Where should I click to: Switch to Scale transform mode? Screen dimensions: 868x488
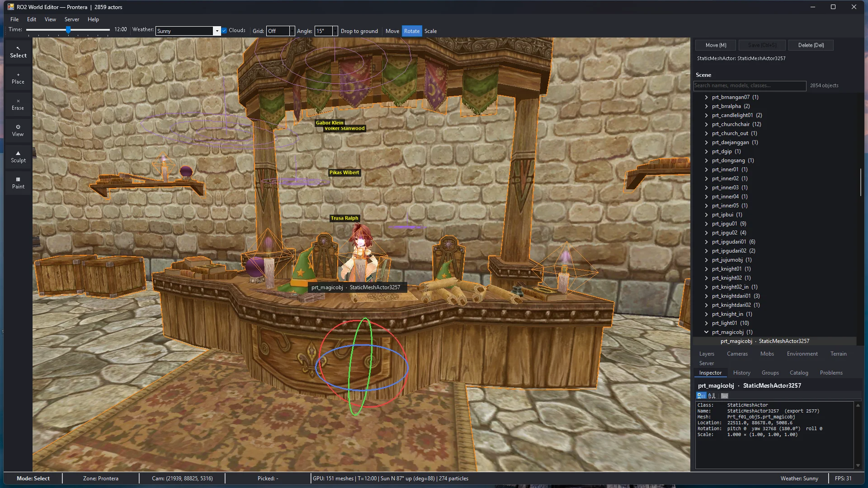click(430, 31)
